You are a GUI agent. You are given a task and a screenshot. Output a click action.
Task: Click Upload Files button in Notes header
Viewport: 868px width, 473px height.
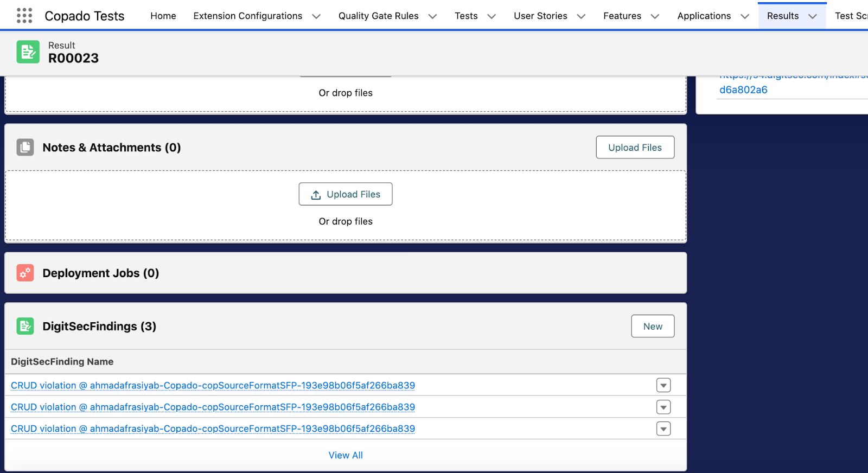click(635, 147)
